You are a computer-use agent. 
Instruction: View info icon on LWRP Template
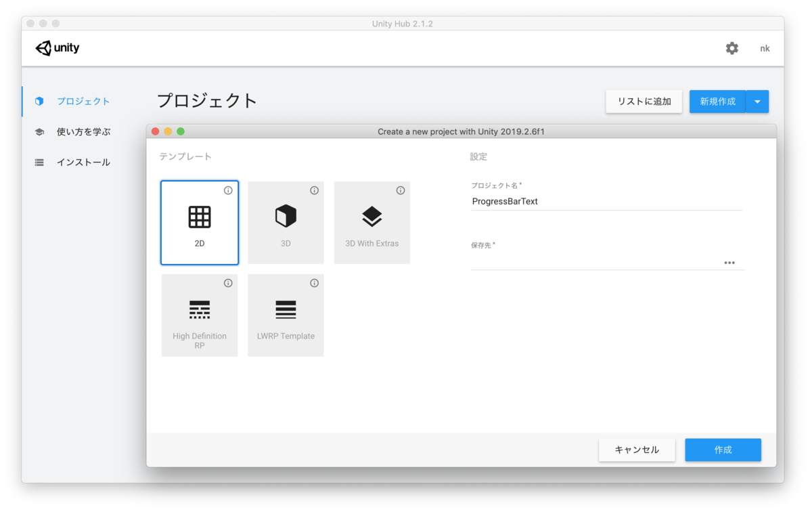[x=314, y=283]
